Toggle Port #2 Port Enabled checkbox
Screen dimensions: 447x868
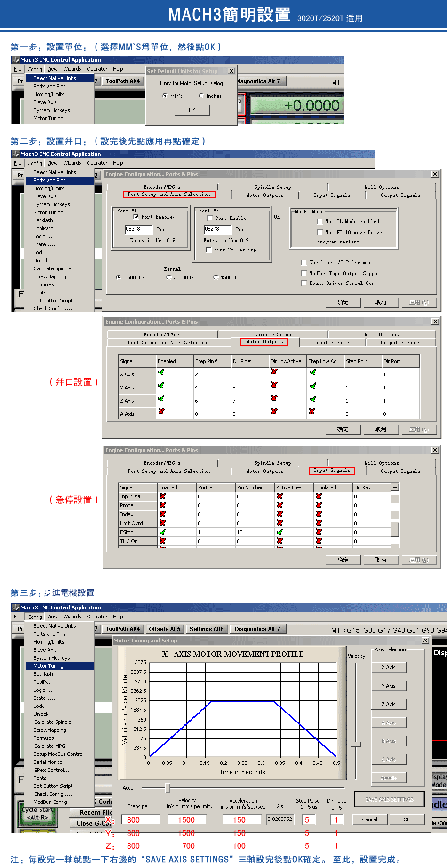tap(210, 218)
